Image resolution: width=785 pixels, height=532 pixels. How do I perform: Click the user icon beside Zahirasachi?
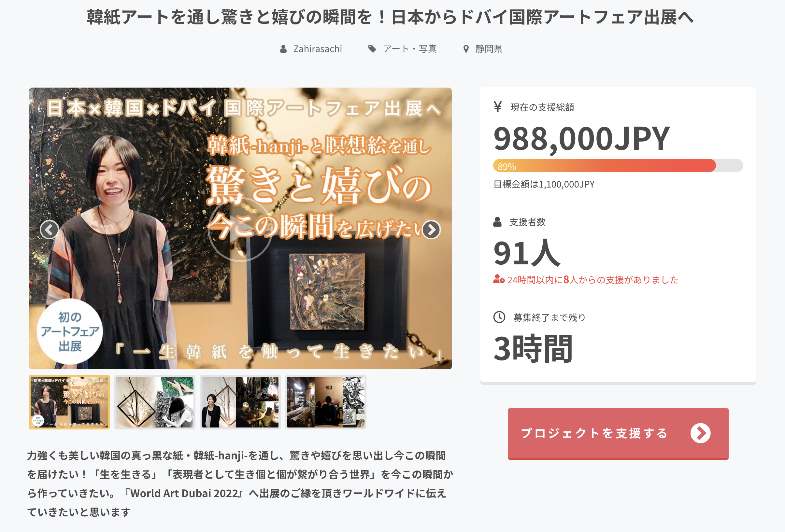tap(283, 49)
